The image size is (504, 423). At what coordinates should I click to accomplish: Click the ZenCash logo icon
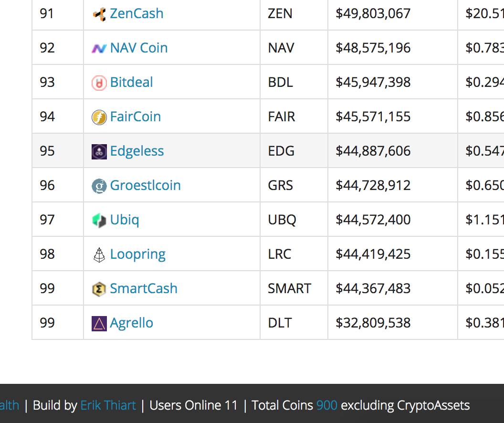[x=99, y=14]
